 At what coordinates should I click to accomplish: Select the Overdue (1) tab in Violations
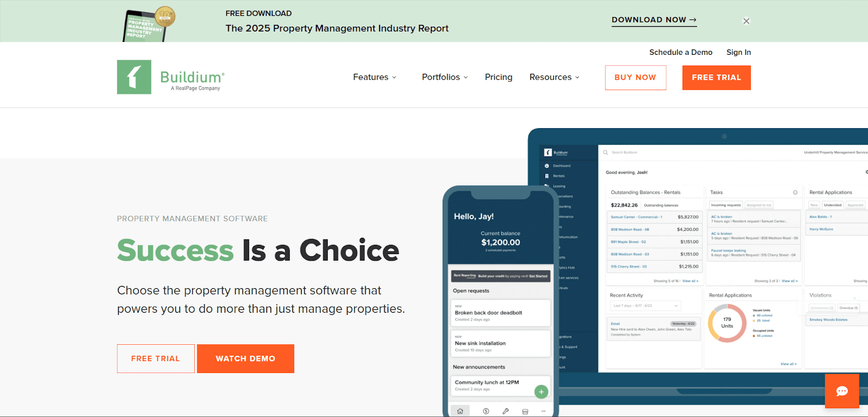click(848, 308)
